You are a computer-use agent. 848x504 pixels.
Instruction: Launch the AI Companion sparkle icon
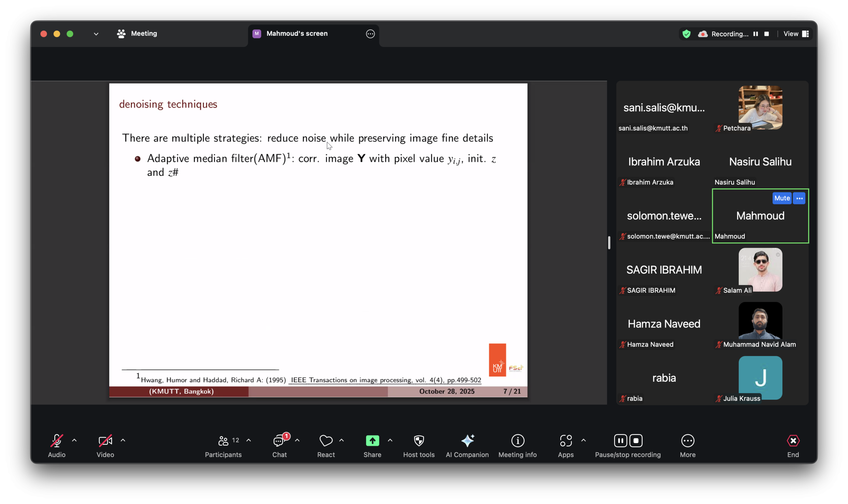[467, 441]
